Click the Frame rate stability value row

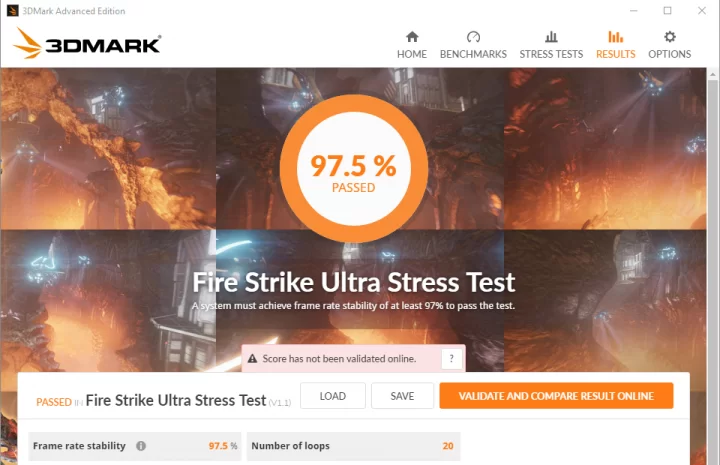coord(135,446)
